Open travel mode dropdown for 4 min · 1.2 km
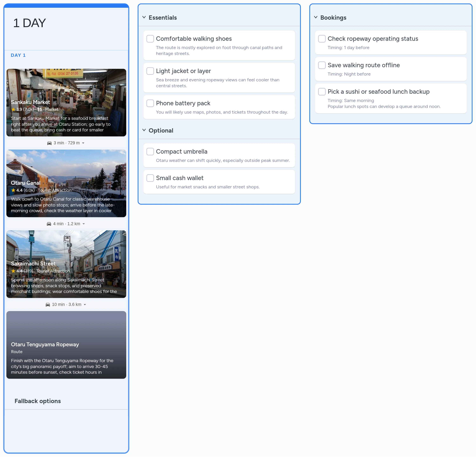Image resolution: width=476 pixels, height=457 pixels. tap(84, 224)
